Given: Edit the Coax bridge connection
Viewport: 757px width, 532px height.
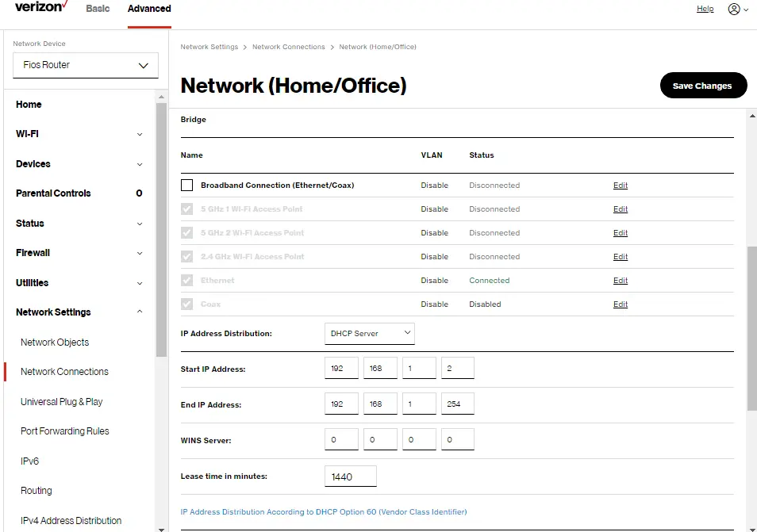Looking at the screenshot, I should coord(620,304).
